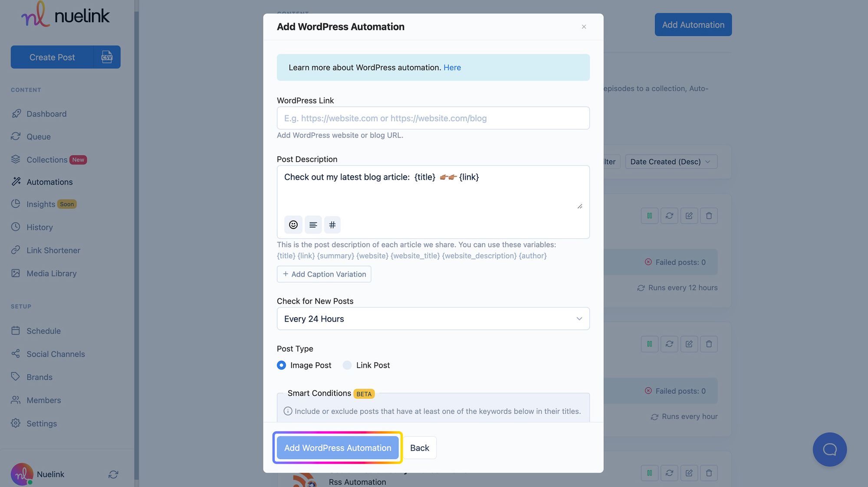868x487 pixels.
Task: Click the {summary} variable hint
Action: (x=335, y=256)
